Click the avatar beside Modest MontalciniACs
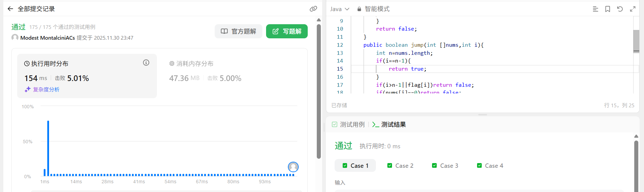This screenshot has height=192, width=644. (x=15, y=37)
